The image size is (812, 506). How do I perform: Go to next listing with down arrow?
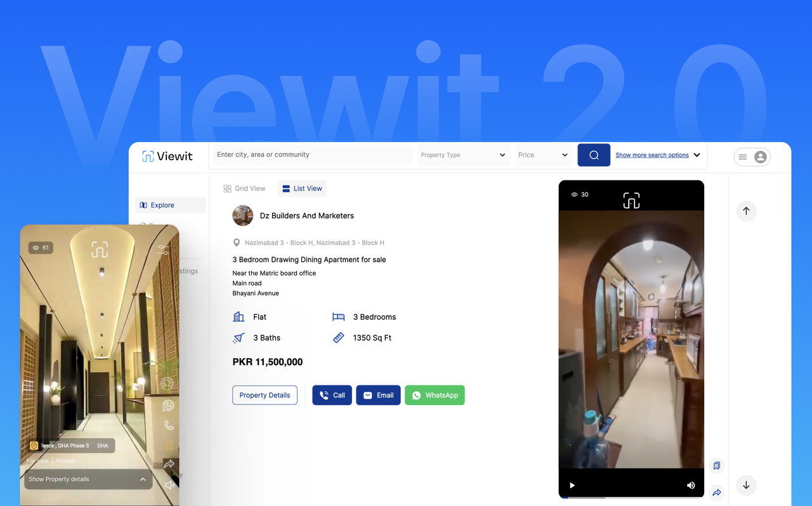point(746,485)
